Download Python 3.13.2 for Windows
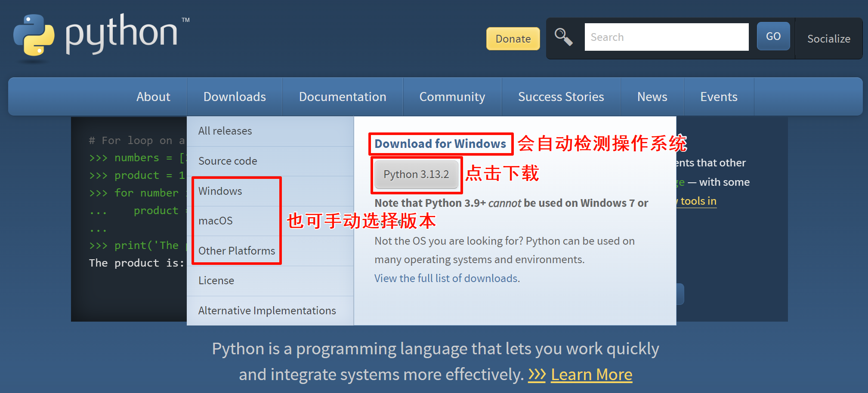868x393 pixels. pyautogui.click(x=416, y=175)
